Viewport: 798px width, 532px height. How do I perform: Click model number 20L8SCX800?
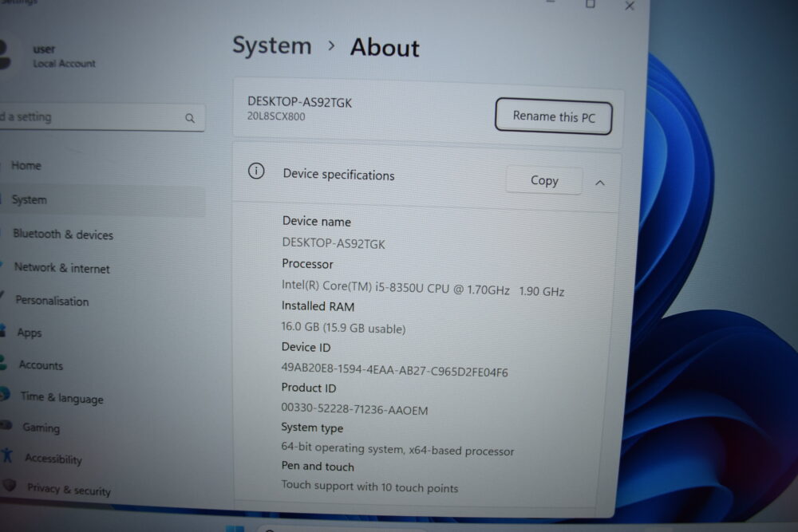point(276,116)
